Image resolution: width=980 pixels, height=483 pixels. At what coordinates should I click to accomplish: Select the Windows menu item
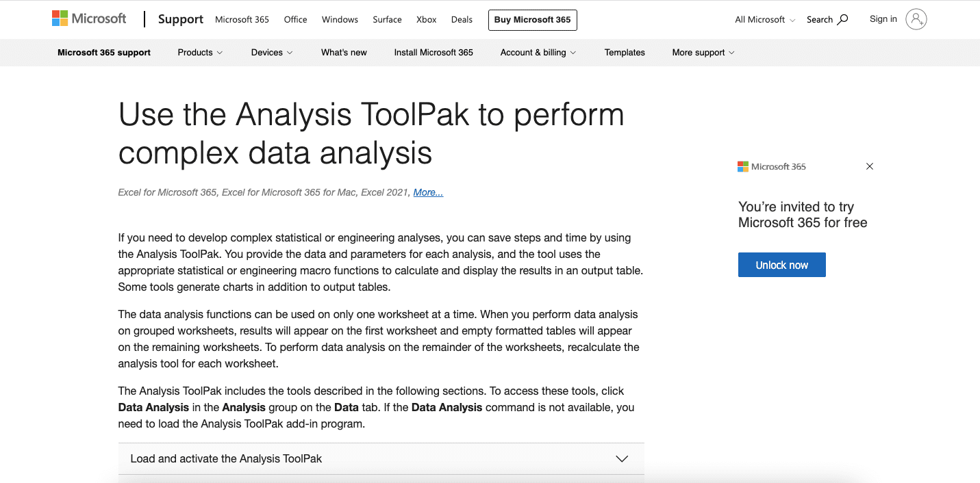pyautogui.click(x=340, y=20)
